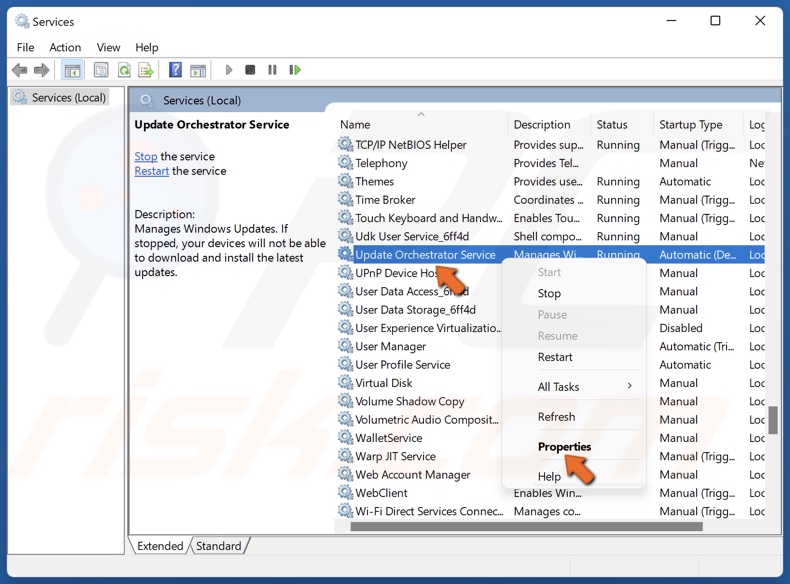Select Touch Keyboard and Handwriting service row
This screenshot has width=790, height=584.
tap(551, 218)
